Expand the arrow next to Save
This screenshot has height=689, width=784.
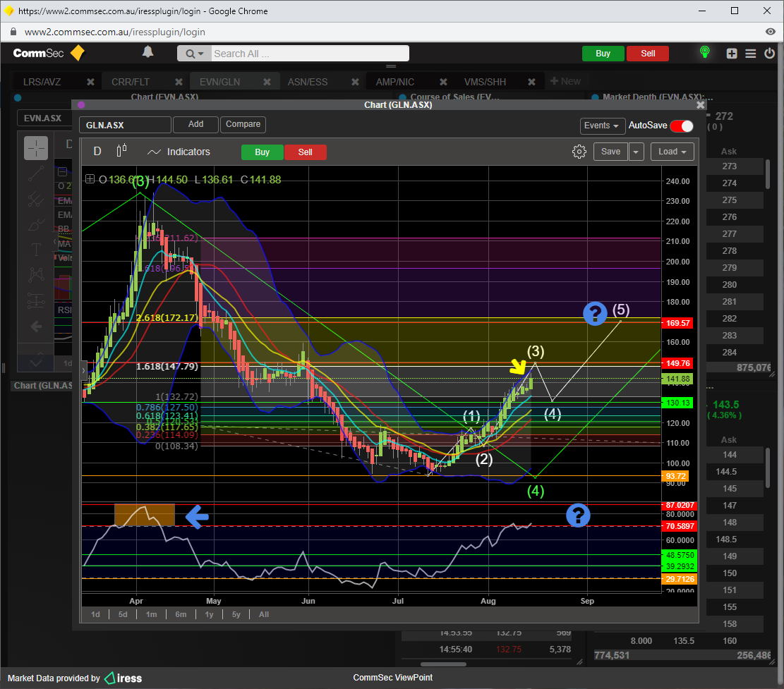(637, 152)
